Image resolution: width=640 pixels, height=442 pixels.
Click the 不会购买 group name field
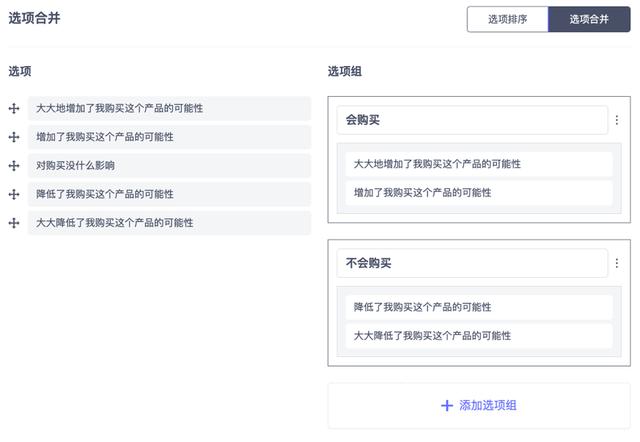tap(471, 264)
